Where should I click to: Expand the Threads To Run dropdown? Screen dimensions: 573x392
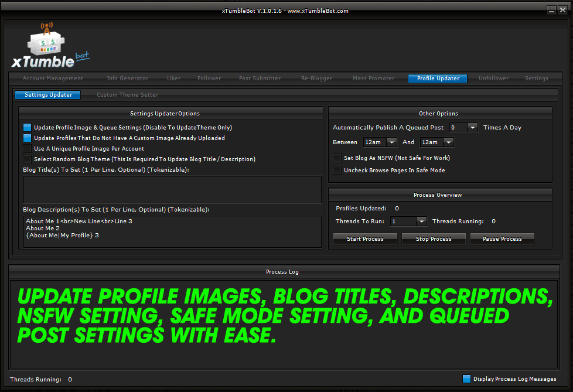point(421,221)
